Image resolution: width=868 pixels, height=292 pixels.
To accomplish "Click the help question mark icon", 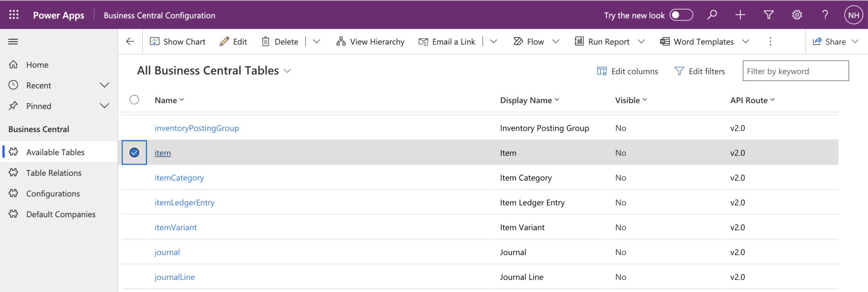I will pyautogui.click(x=825, y=15).
